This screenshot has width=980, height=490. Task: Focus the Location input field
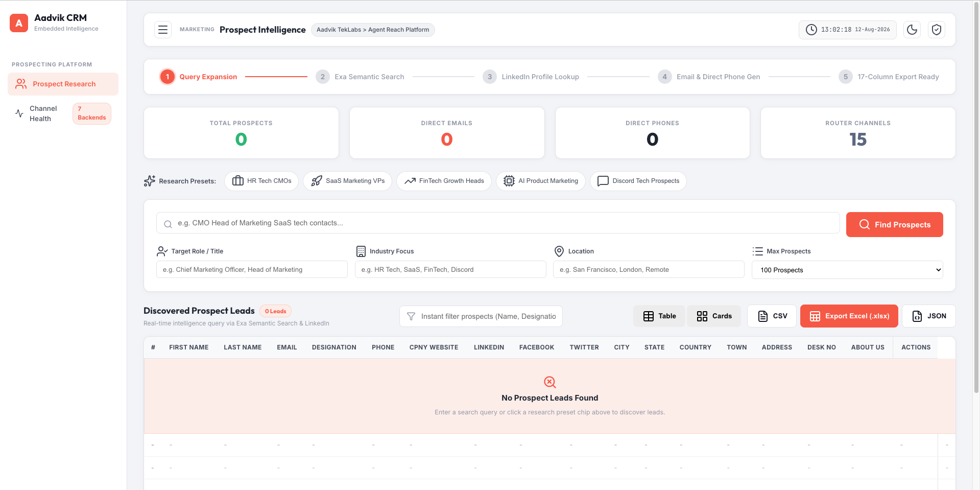pyautogui.click(x=649, y=269)
